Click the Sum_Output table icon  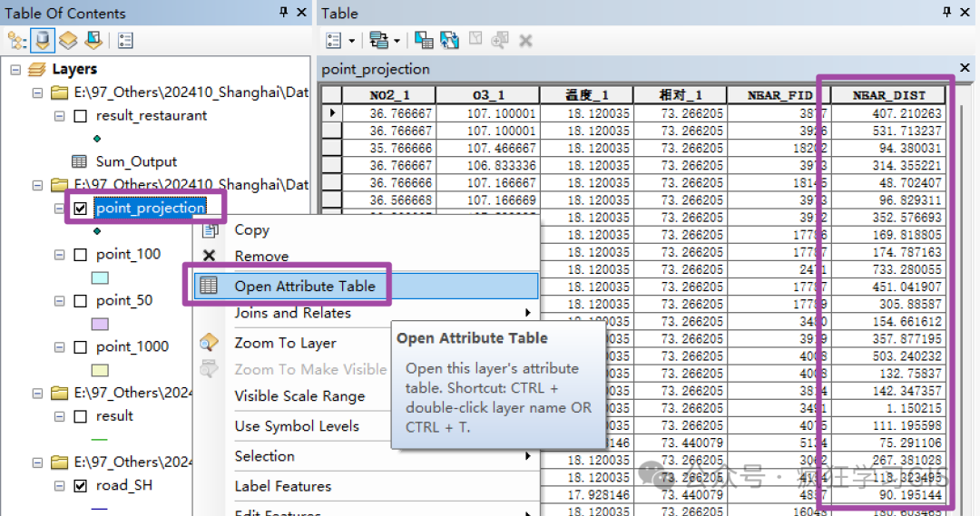click(x=79, y=161)
